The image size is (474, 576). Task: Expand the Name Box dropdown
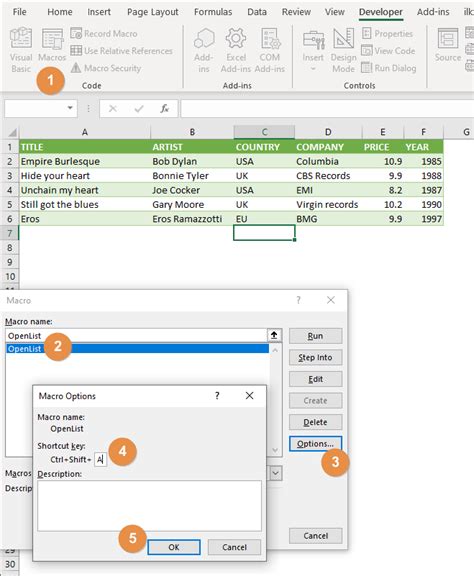(70, 108)
